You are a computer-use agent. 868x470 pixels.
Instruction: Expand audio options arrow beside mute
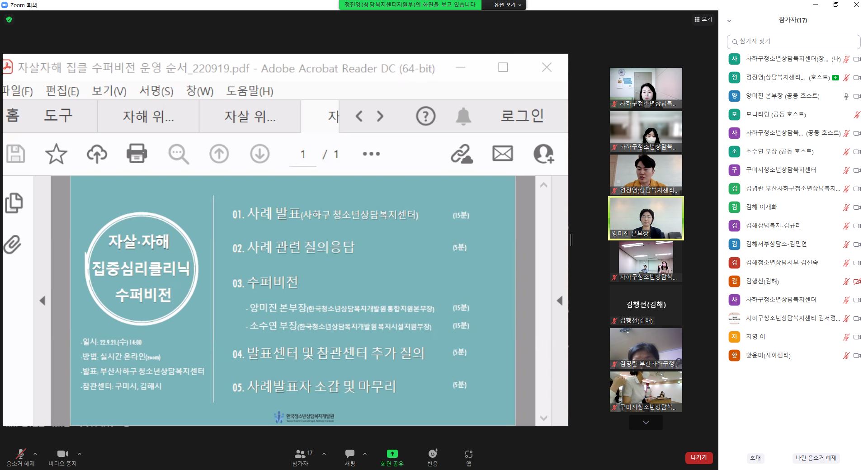(x=35, y=454)
